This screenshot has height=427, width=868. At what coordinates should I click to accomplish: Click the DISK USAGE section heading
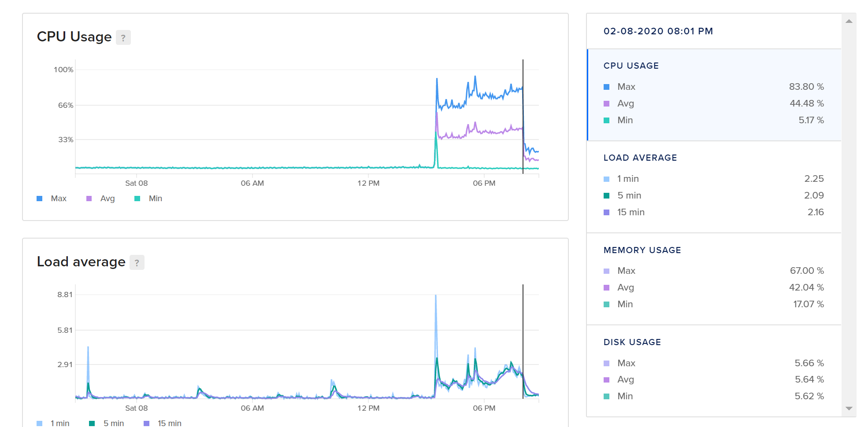pos(632,342)
